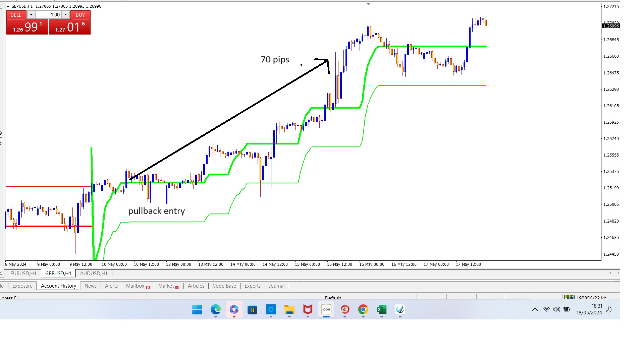
Task: Open the Mailbox terminal tab
Action: point(138,286)
